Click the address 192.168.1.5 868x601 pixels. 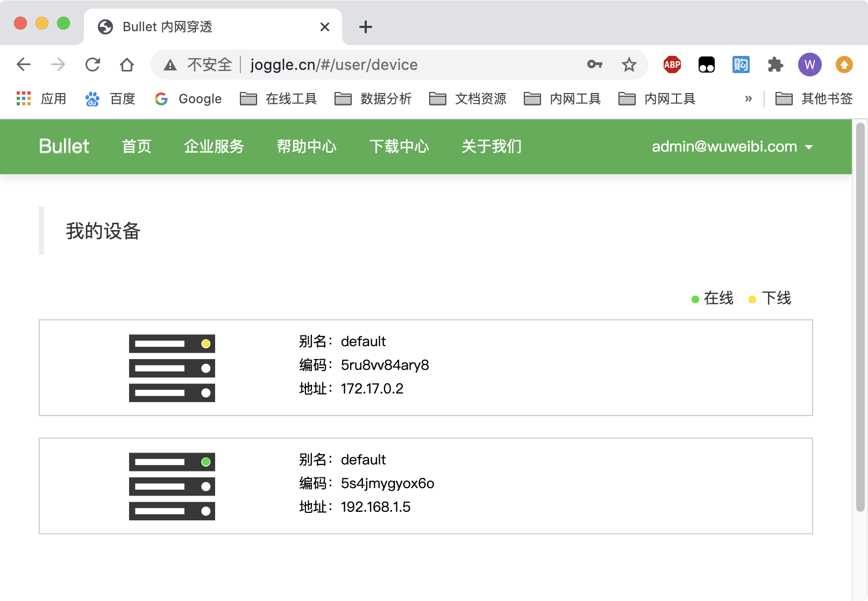(375, 507)
